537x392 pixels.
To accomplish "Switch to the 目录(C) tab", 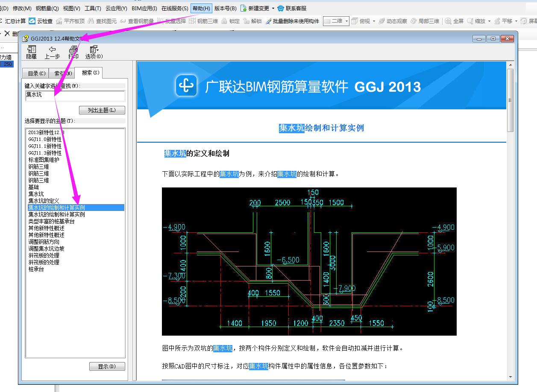I will click(x=36, y=73).
